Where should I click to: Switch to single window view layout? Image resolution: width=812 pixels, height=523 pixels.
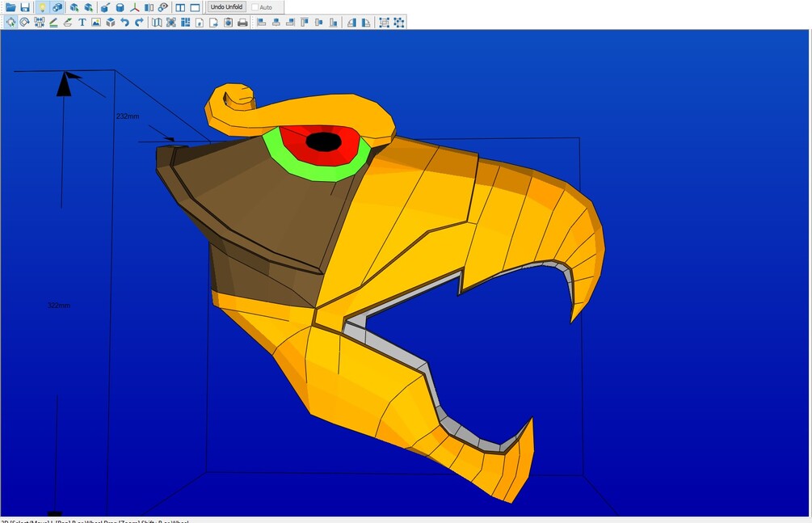[x=195, y=7]
